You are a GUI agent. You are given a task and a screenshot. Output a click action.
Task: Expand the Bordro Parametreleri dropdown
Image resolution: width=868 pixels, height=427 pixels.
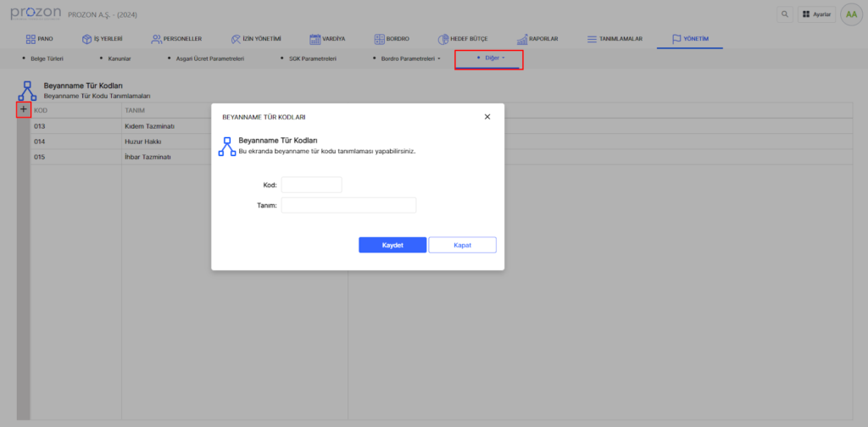[409, 58]
